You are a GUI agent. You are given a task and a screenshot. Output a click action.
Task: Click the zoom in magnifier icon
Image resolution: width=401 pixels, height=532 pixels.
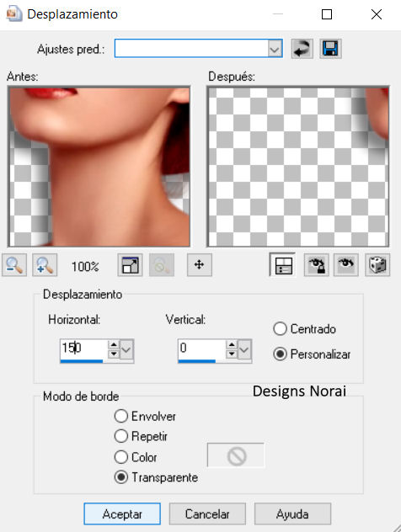[x=45, y=265]
